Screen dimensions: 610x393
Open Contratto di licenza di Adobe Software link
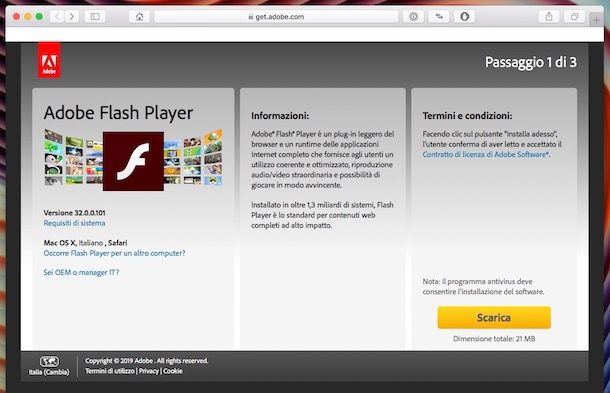(x=485, y=154)
